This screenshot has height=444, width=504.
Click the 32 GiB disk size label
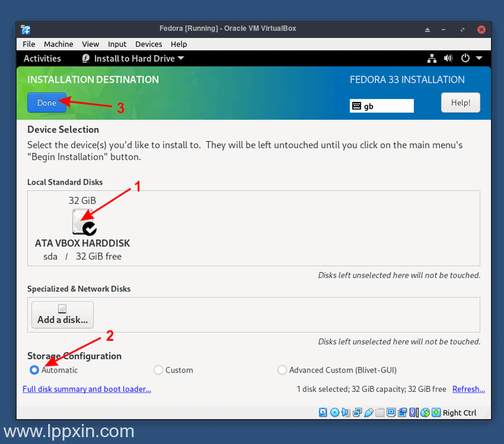click(83, 200)
